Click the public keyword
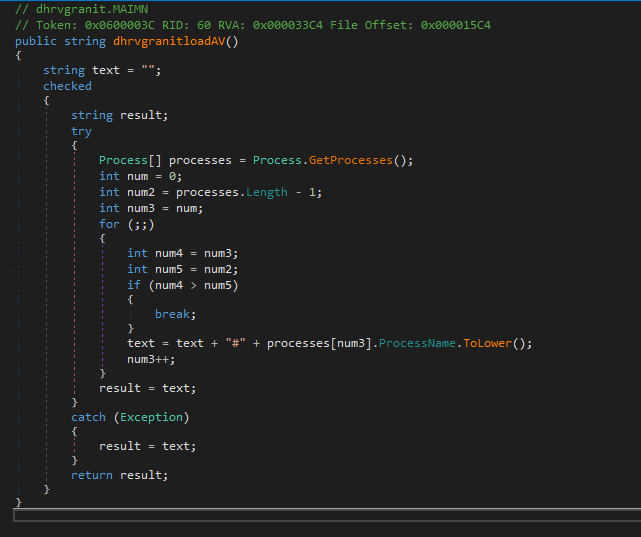Image resolution: width=641 pixels, height=537 pixels. point(36,41)
